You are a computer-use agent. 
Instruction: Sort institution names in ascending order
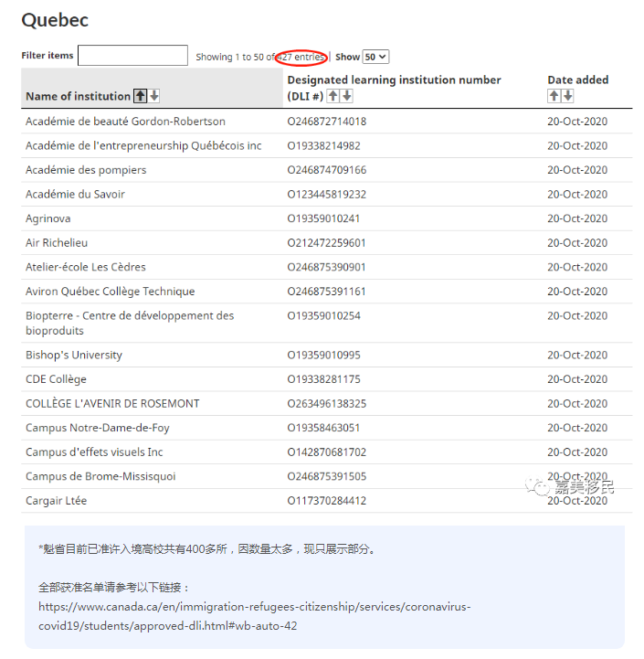pyautogui.click(x=140, y=96)
